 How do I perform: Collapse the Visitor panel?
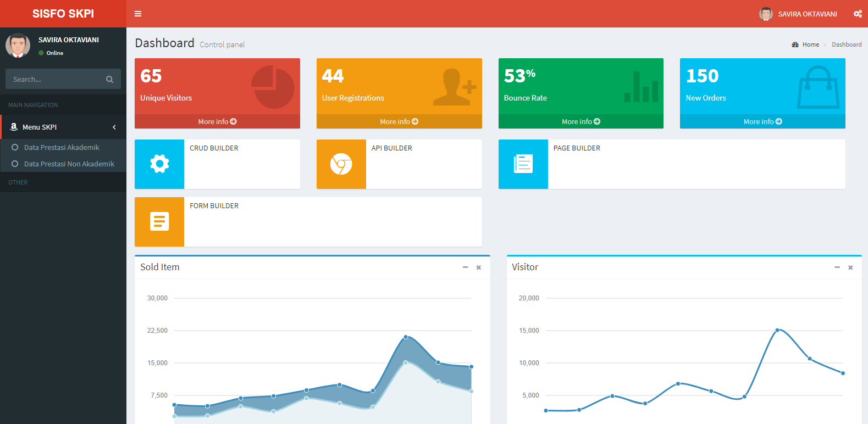837,267
